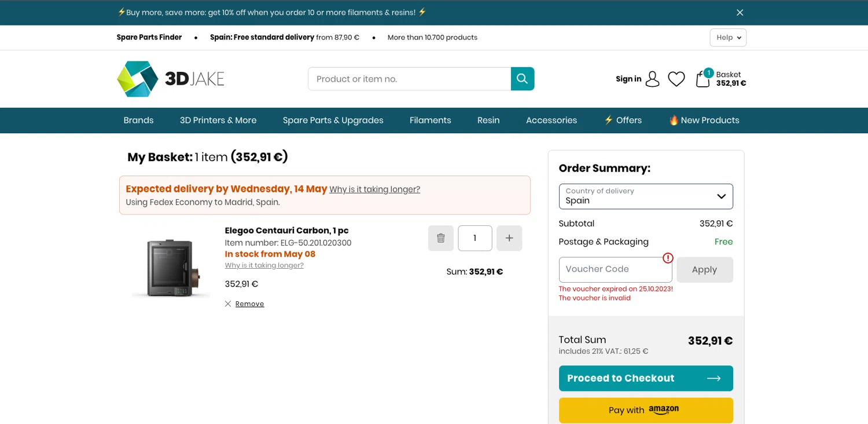The height and width of the screenshot is (424, 868).
Task: Open the Help dropdown
Action: pos(728,37)
